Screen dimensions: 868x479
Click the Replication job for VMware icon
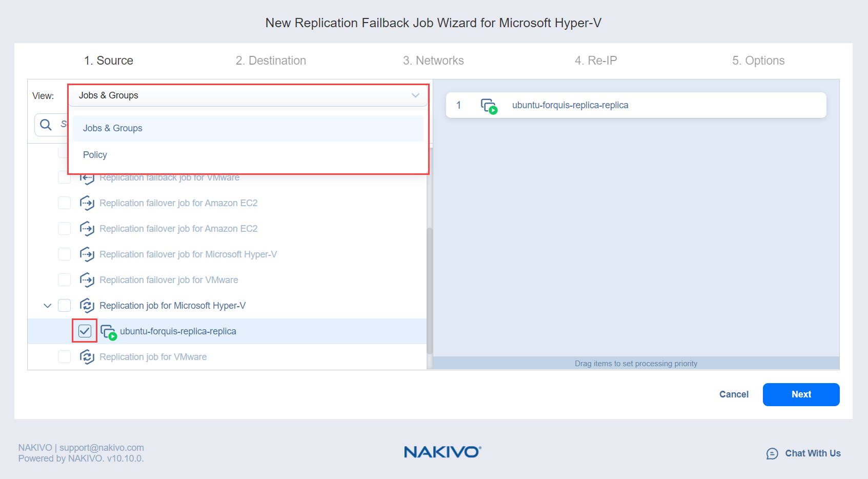click(87, 357)
